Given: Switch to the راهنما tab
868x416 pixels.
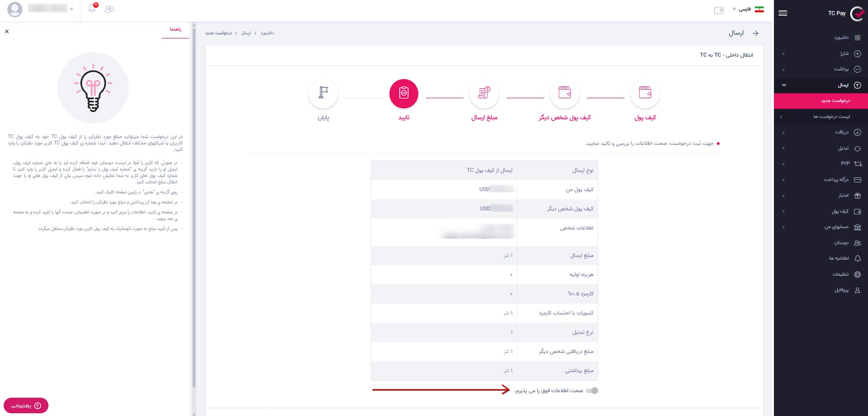Looking at the screenshot, I should click(175, 29).
